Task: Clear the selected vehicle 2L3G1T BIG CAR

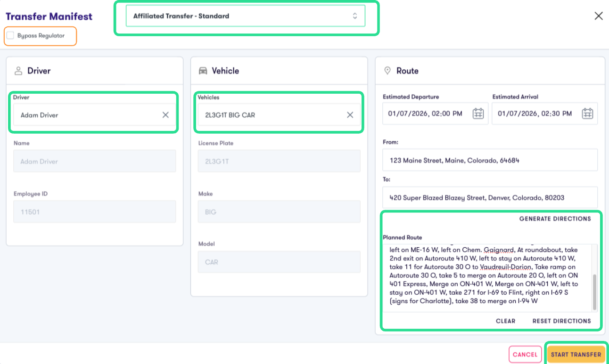Action: pos(350,115)
